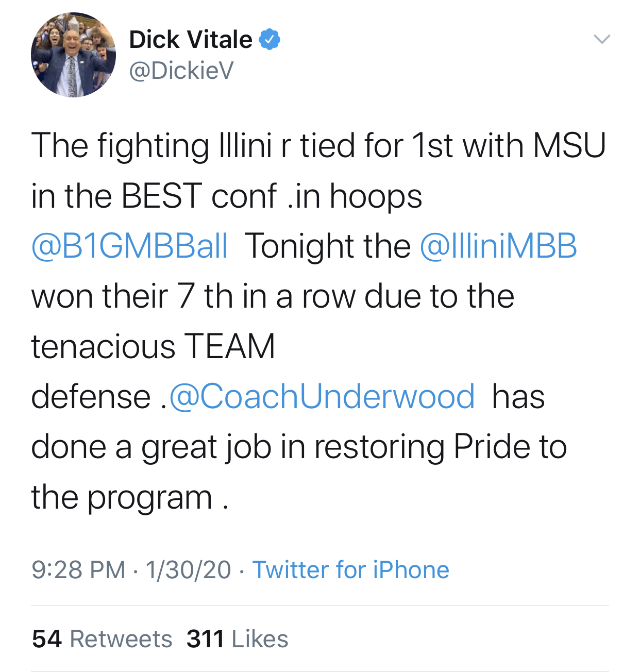Click the 1/30/20 tweet date

pyautogui.click(x=188, y=570)
